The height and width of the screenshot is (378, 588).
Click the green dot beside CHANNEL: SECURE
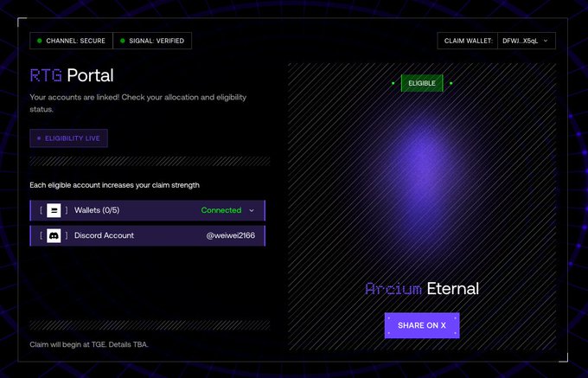pyautogui.click(x=40, y=41)
